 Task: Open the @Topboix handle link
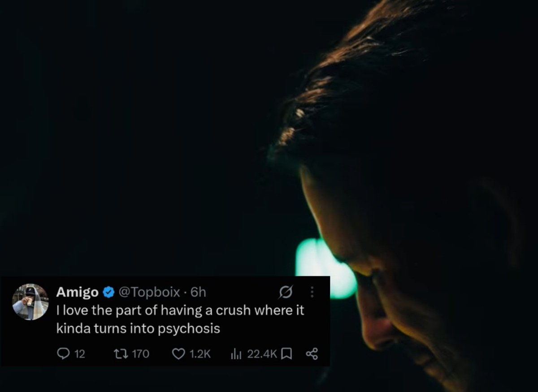click(149, 293)
